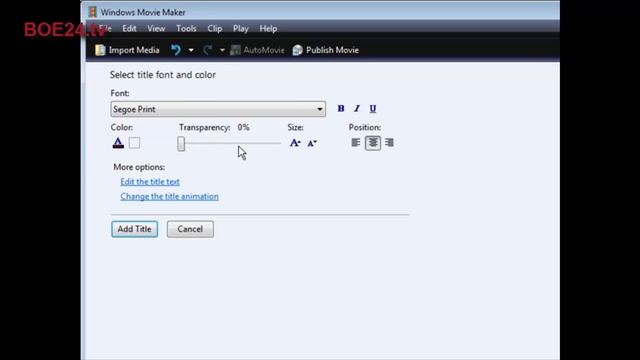Open the Edit menu
This screenshot has height=360, width=640.
coord(129,29)
